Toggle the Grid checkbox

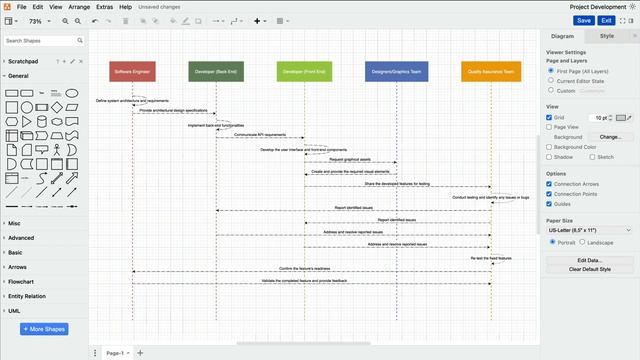(549, 117)
